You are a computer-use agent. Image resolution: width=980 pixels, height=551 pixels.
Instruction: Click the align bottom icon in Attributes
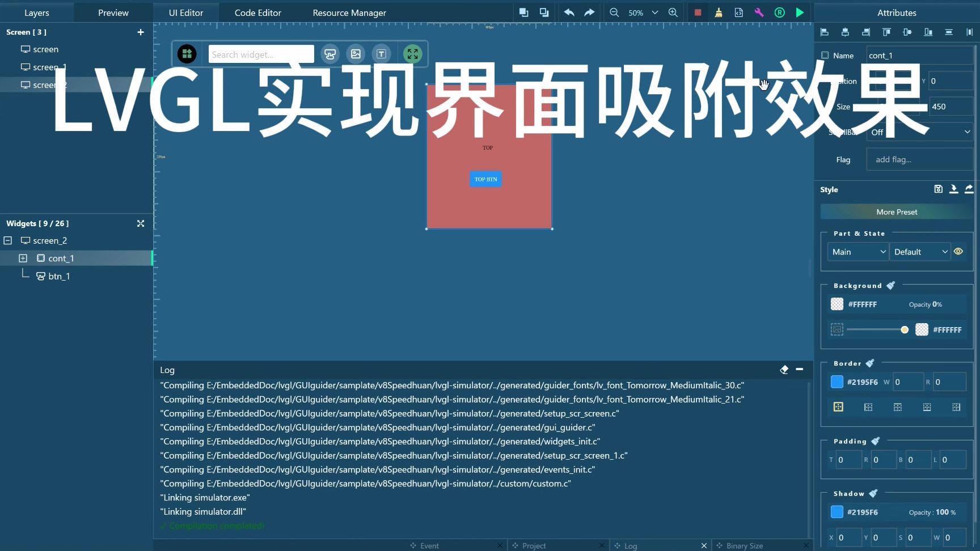point(928,32)
